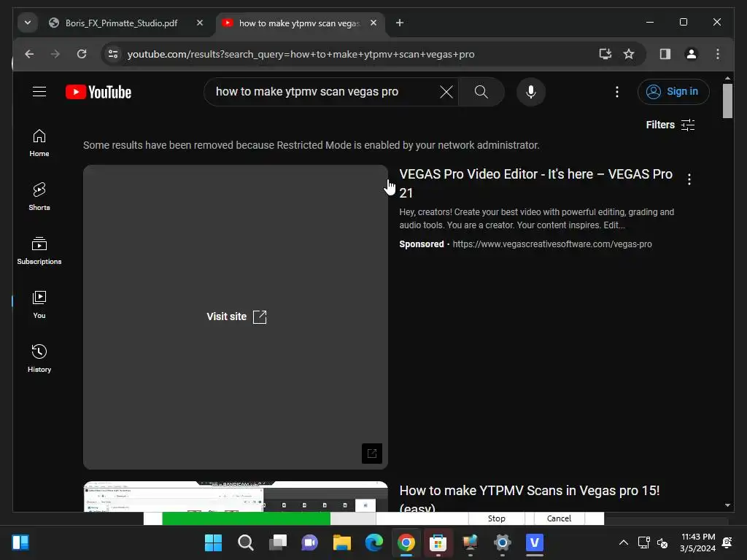
Task: Start voice search with the microphone icon
Action: [531, 92]
